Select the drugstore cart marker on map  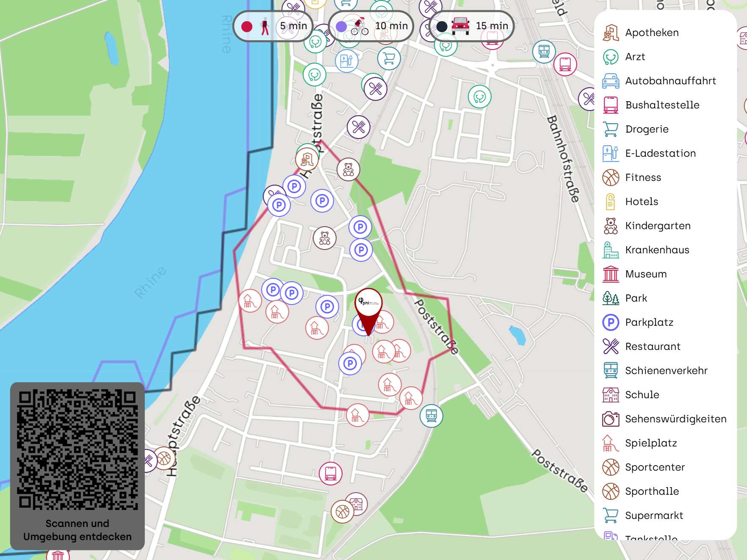pos(389,58)
